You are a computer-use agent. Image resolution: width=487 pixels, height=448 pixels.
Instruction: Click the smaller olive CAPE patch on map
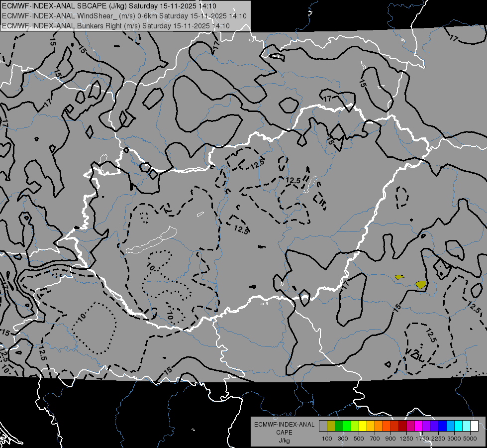399,277
